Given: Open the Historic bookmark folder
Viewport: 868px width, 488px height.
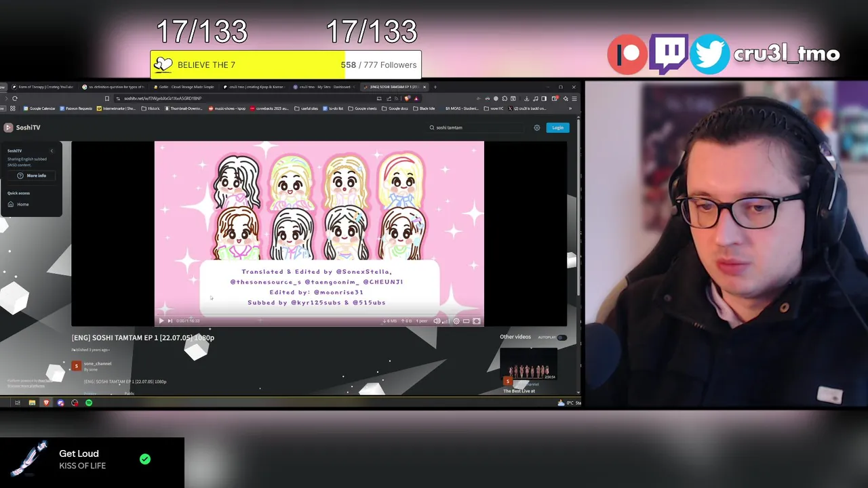Looking at the screenshot, I should pyautogui.click(x=151, y=108).
